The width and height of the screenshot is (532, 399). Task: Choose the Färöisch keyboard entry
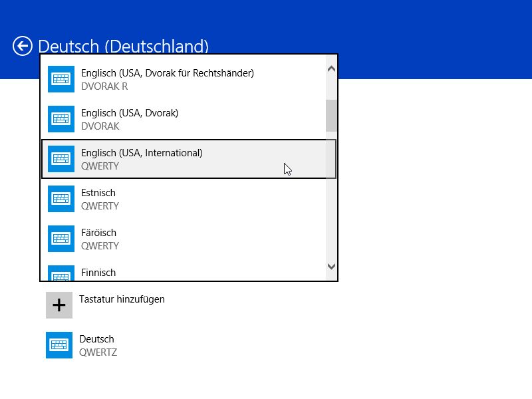[184, 239]
